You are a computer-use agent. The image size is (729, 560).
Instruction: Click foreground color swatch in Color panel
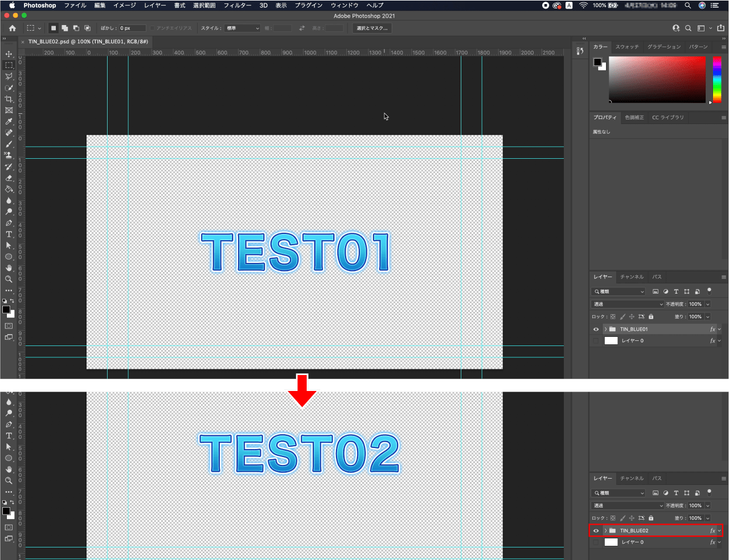pyautogui.click(x=597, y=62)
